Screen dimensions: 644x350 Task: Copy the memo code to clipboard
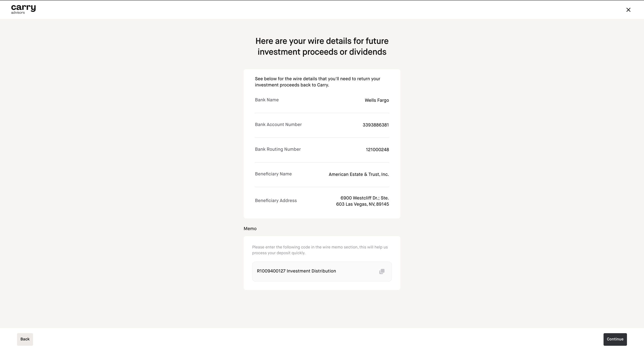[x=381, y=271]
